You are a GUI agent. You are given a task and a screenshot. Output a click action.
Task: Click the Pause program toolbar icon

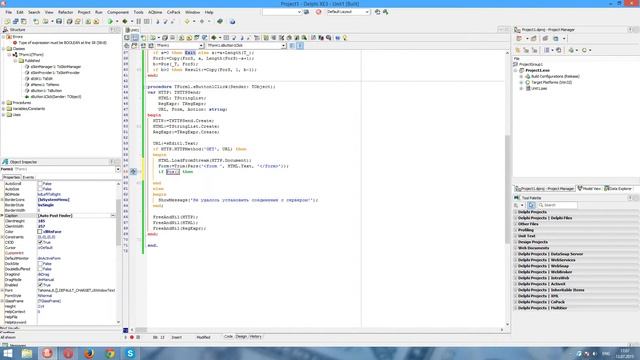pos(139,21)
